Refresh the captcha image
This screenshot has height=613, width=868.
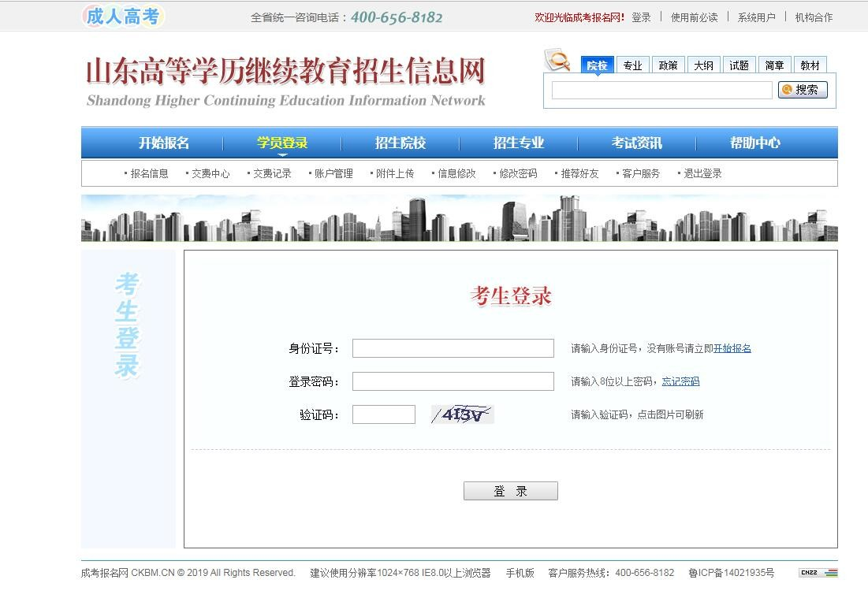pyautogui.click(x=462, y=414)
